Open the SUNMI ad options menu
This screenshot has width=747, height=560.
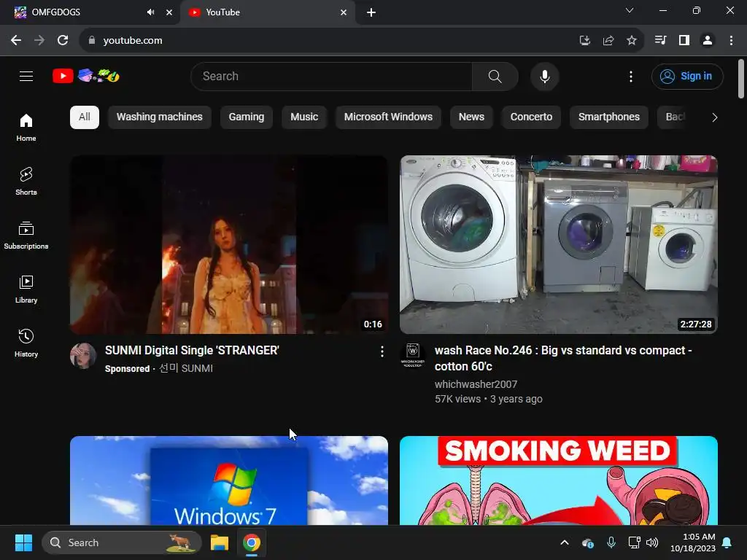pos(382,351)
